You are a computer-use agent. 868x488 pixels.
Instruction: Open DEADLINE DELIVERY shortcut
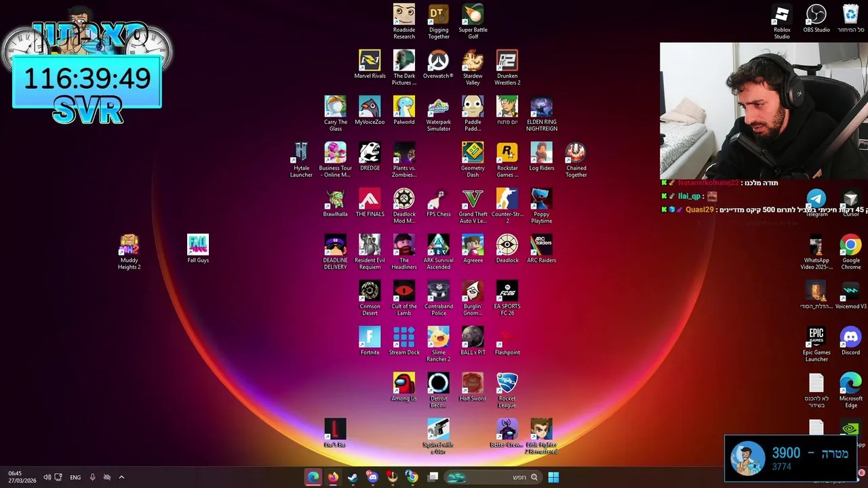[335, 252]
